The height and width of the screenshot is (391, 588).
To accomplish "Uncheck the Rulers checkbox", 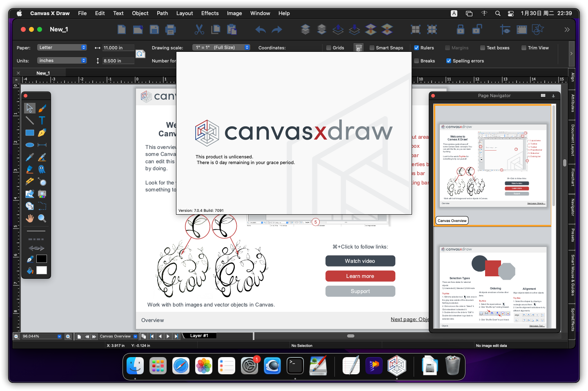I will (x=416, y=48).
